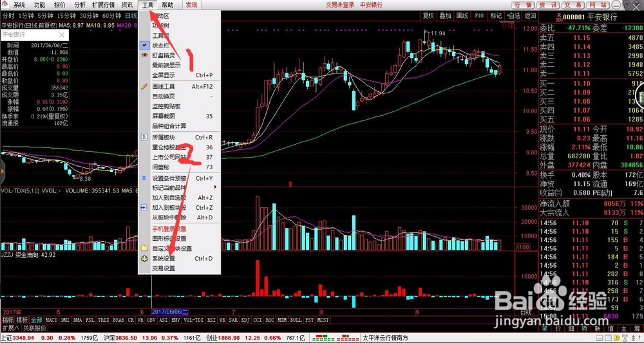Switch to the 5分钟 period tab

[45, 16]
